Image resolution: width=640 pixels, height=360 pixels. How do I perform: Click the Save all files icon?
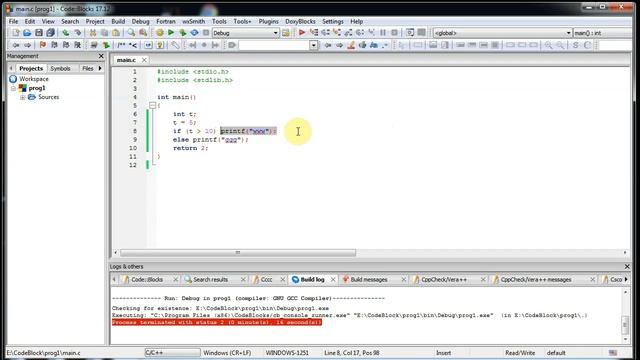50,33
